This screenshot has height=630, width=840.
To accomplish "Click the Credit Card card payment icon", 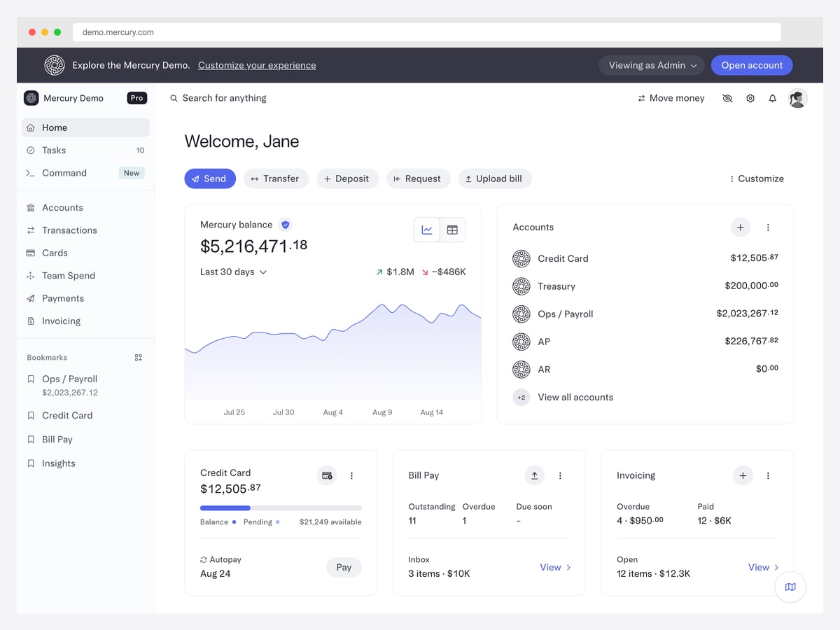I will point(327,475).
